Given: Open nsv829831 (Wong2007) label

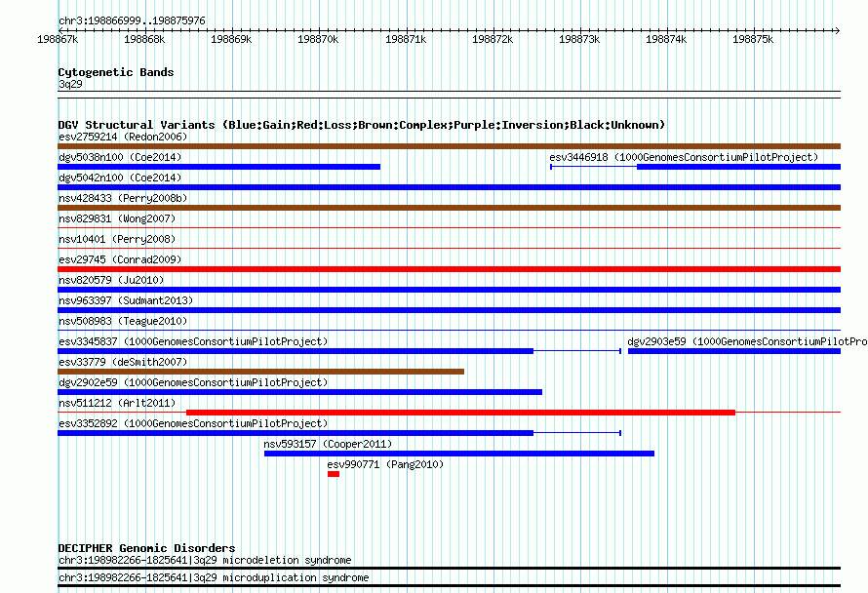Looking at the screenshot, I should coord(117,218).
